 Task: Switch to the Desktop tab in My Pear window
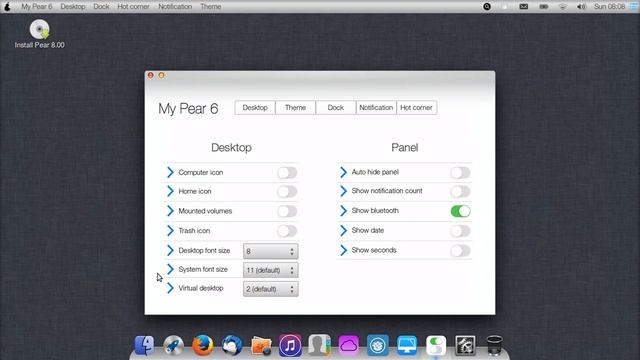(255, 108)
